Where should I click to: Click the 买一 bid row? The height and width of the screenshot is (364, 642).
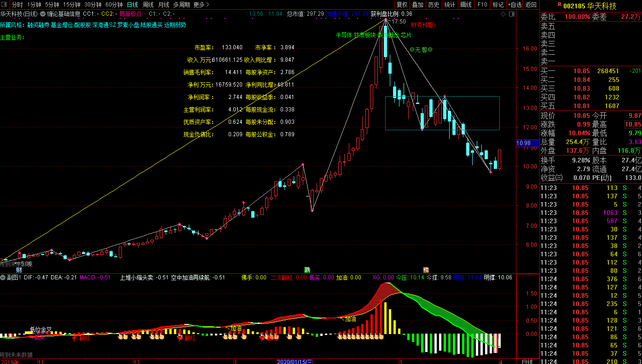591,71
